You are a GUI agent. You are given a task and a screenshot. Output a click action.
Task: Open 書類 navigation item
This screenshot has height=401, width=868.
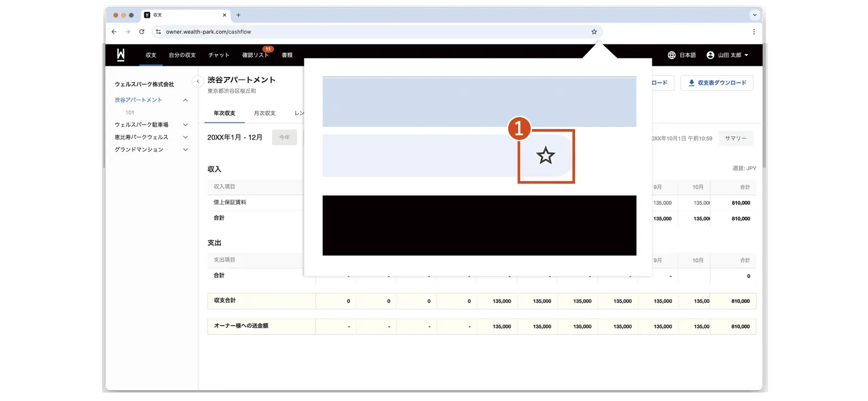(x=287, y=55)
